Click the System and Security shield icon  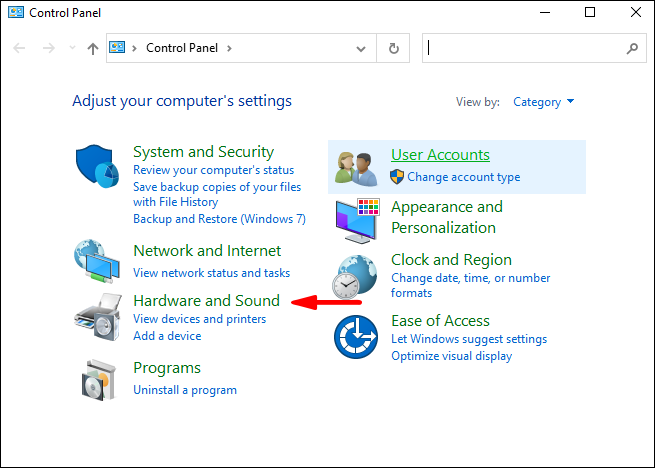coord(98,166)
